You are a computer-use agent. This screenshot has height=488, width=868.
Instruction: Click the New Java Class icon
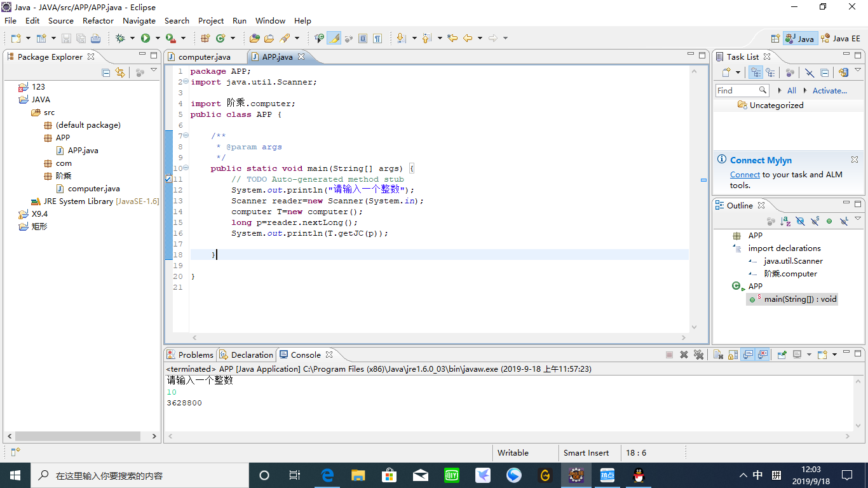click(x=220, y=38)
